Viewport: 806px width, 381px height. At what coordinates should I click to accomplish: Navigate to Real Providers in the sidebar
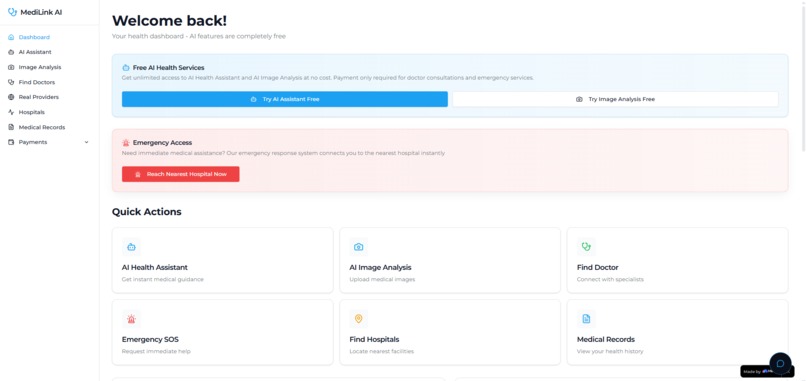coord(49,97)
